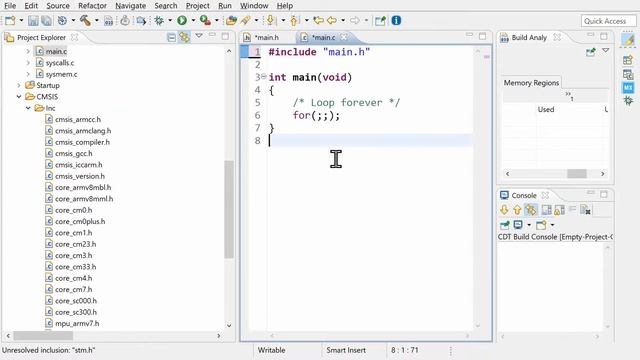Viewport: 640px width, 360px height.
Task: Select cmsis_gcc.h in Project Explorer
Action: coord(73,153)
